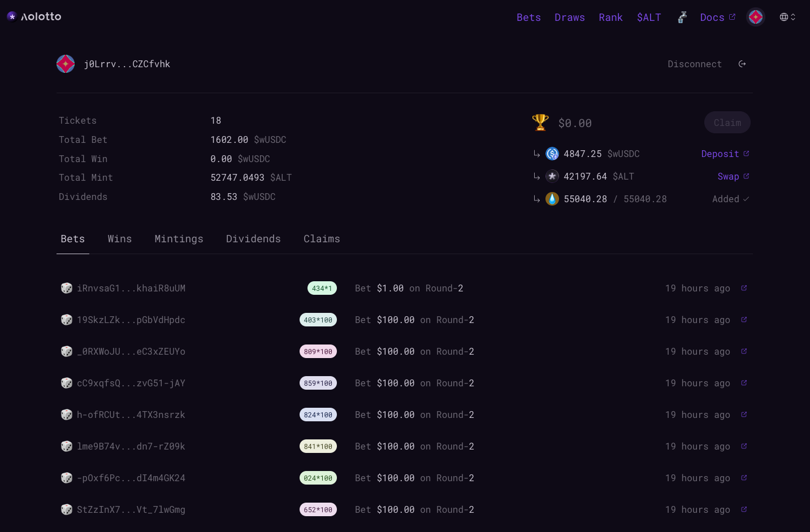Open Draws page in top navigation
This screenshot has width=810, height=532.
(570, 18)
